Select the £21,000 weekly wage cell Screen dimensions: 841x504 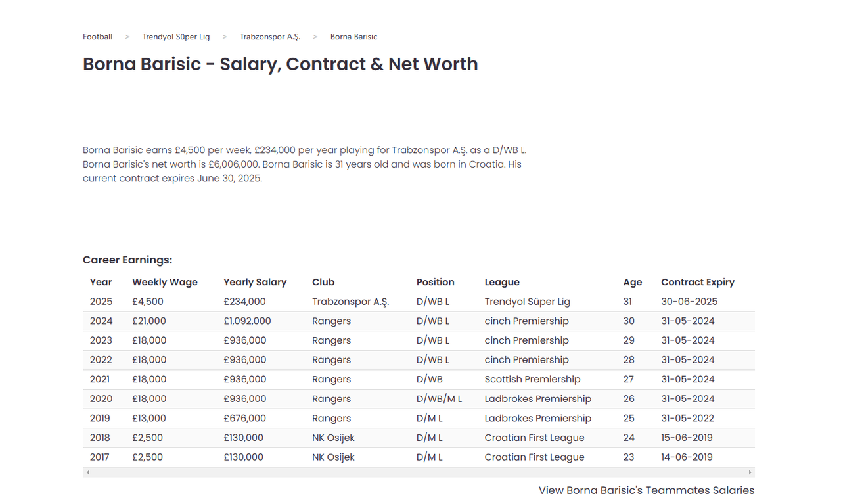pyautogui.click(x=149, y=321)
